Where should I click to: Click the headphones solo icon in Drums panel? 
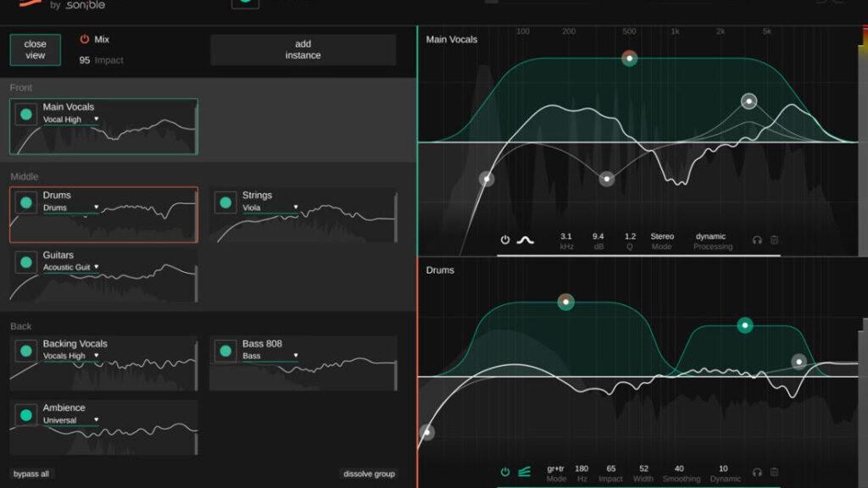[x=757, y=472]
